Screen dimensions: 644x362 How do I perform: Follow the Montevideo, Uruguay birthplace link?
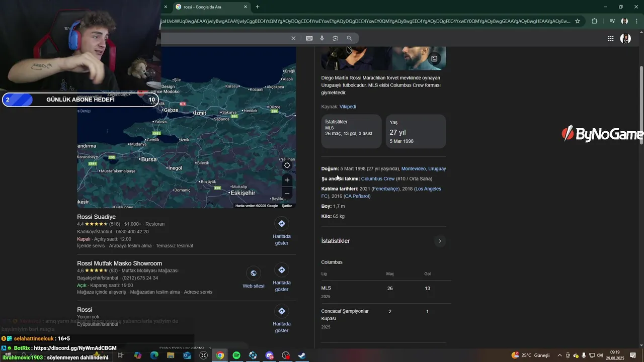point(424,169)
